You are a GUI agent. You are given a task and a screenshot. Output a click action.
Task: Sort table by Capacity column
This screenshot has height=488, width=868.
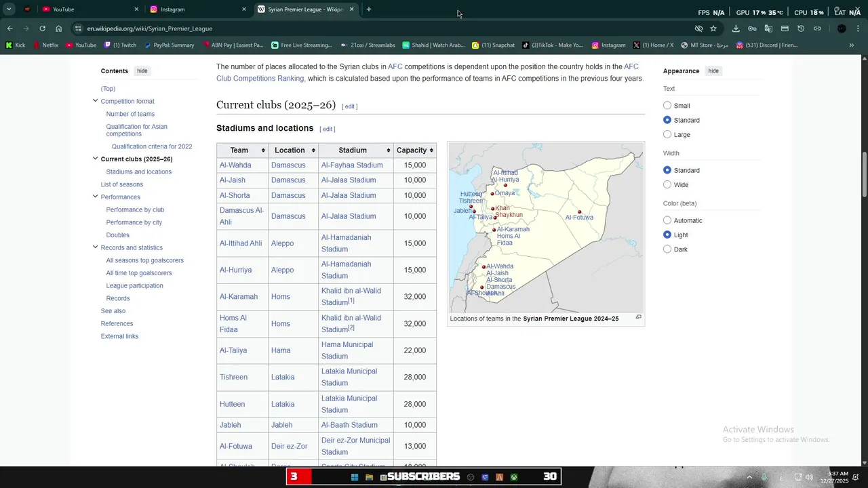click(415, 150)
